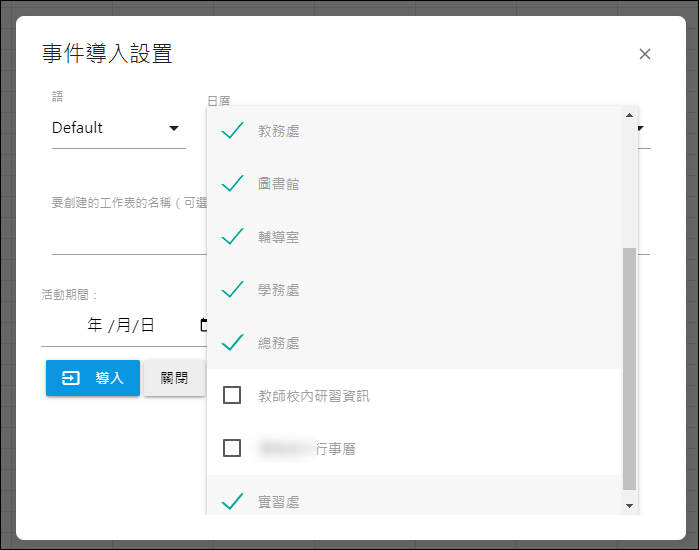Click the 導入 import button
Viewport: 699px width, 550px height.
tap(93, 378)
